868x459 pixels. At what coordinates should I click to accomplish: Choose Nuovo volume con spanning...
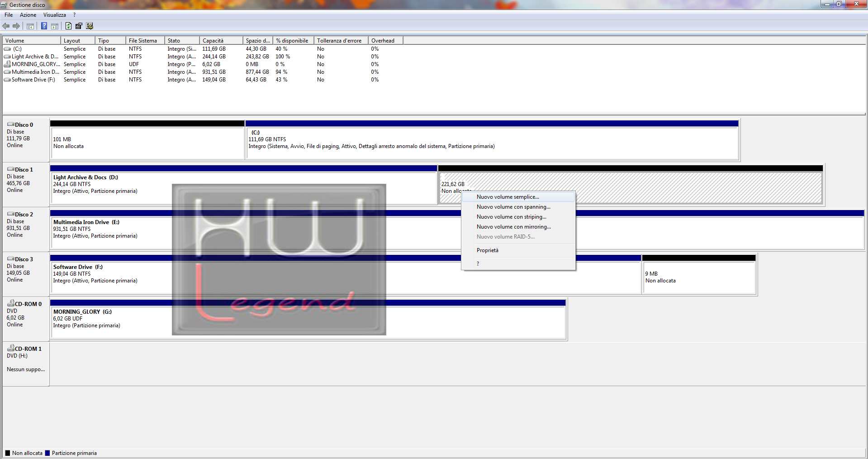(x=518, y=207)
